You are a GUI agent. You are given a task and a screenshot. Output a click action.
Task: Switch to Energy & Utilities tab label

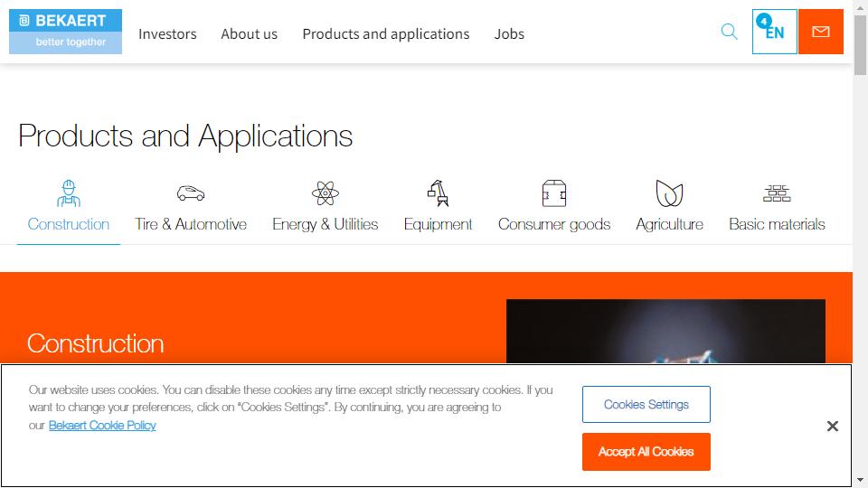click(x=325, y=224)
